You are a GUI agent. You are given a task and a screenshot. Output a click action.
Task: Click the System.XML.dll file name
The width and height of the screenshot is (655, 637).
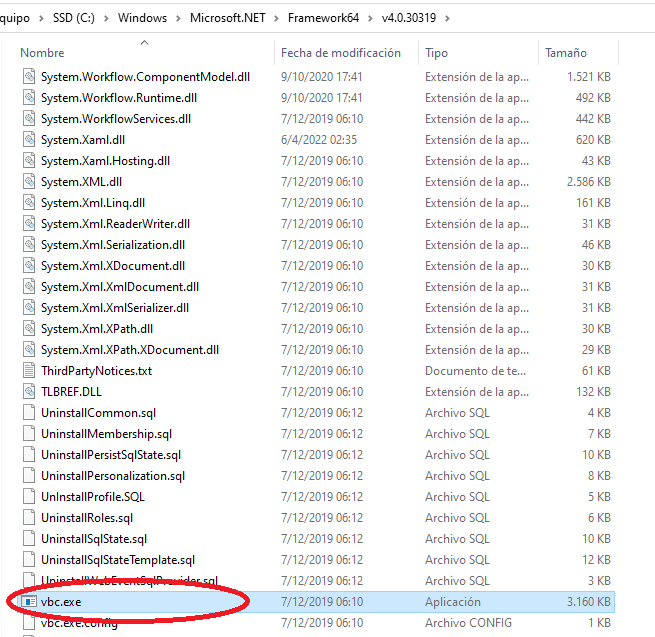(x=81, y=182)
